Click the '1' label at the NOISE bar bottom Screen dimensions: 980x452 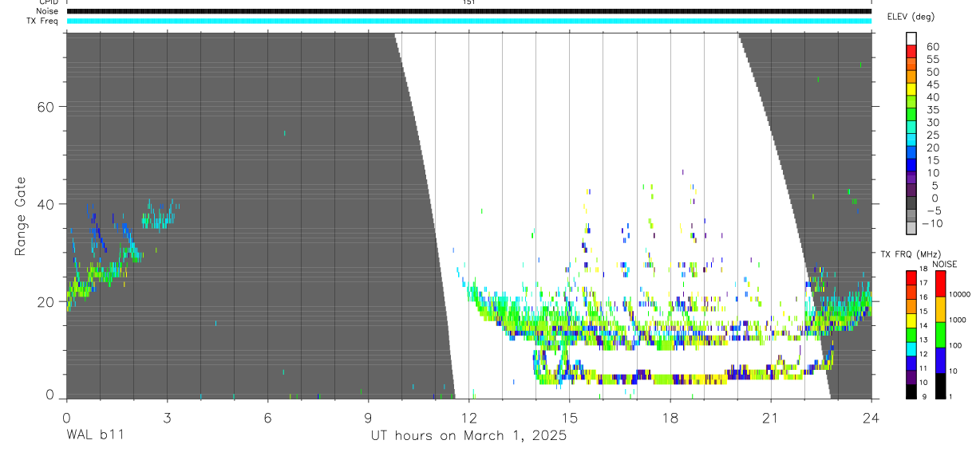[x=950, y=397]
